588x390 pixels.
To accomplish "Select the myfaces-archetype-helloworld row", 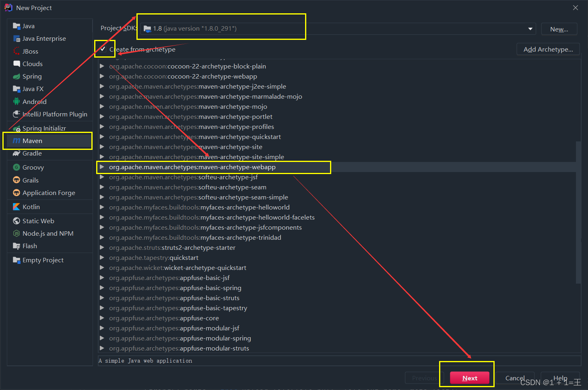I will (337, 207).
